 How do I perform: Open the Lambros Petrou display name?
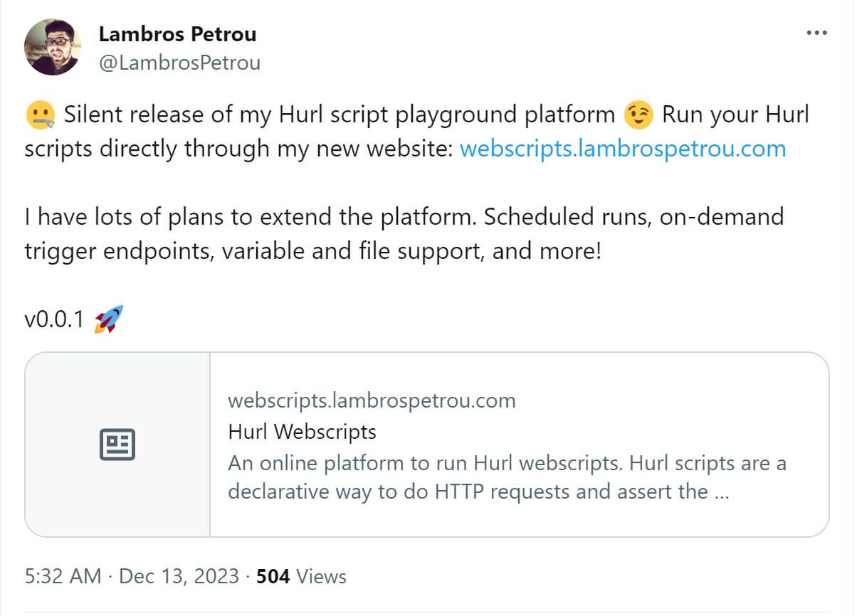[x=177, y=33]
